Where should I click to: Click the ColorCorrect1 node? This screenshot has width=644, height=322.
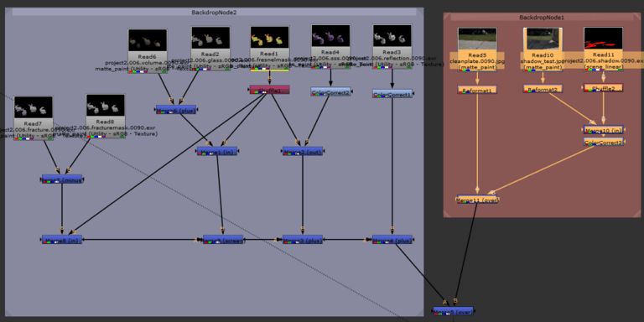[392, 94]
